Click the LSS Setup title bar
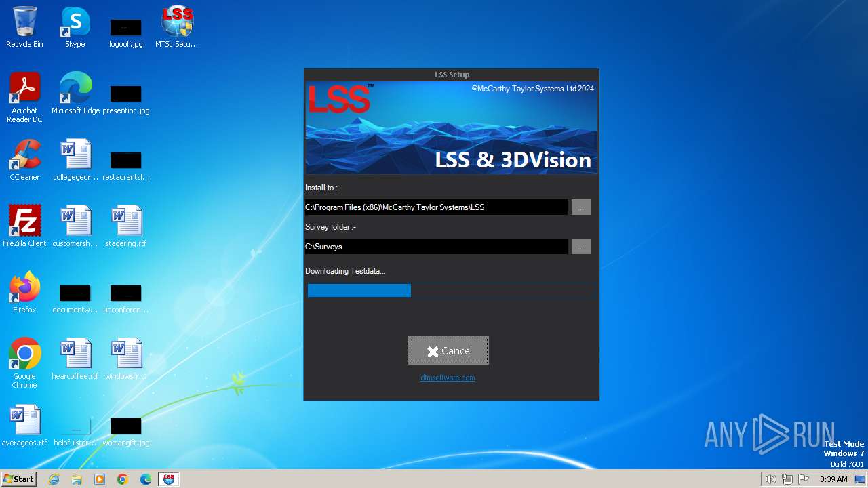Image resolution: width=868 pixels, height=488 pixels. pos(452,75)
